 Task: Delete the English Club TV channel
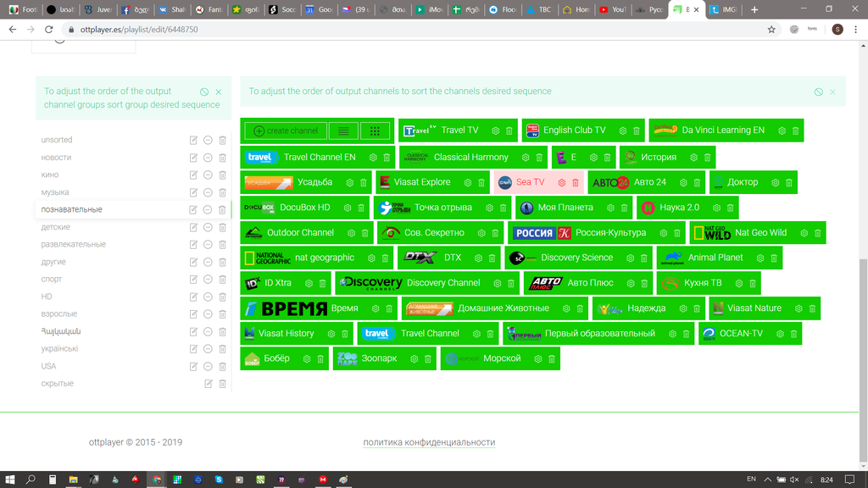coord(637,131)
